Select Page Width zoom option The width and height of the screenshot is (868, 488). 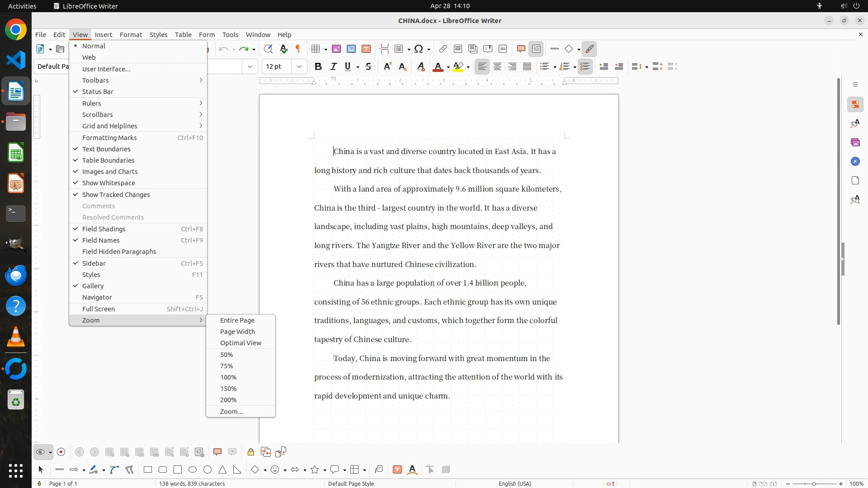pos(237,332)
